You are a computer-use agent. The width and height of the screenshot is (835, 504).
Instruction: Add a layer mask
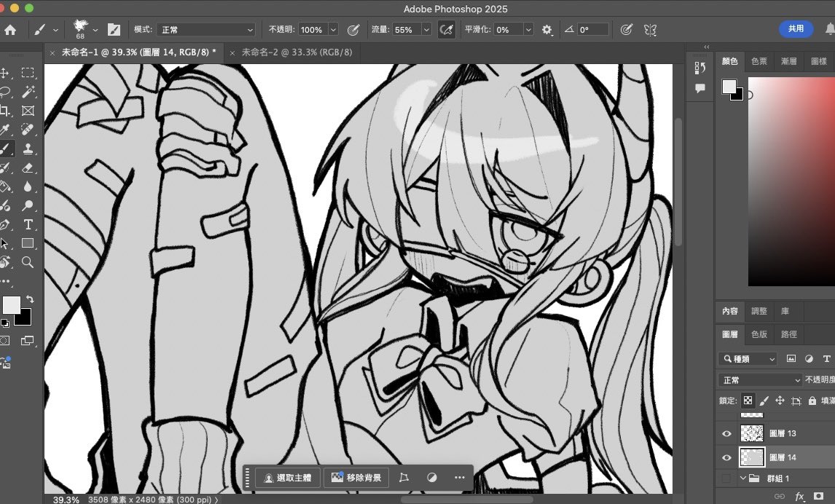pos(818,496)
